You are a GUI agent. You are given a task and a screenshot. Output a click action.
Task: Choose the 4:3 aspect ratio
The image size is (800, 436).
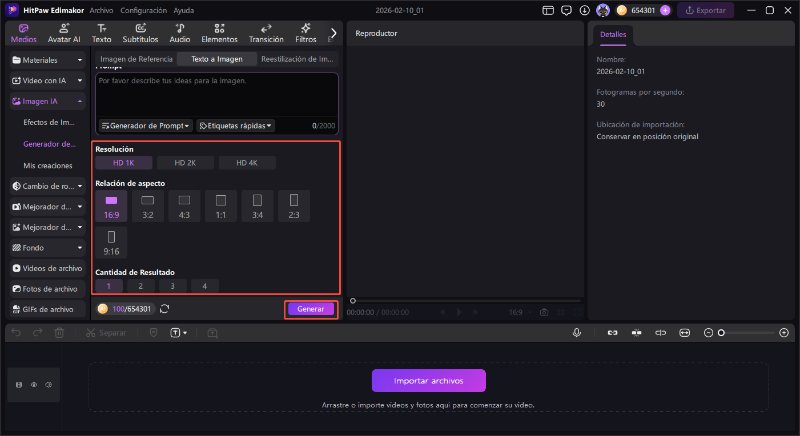184,206
